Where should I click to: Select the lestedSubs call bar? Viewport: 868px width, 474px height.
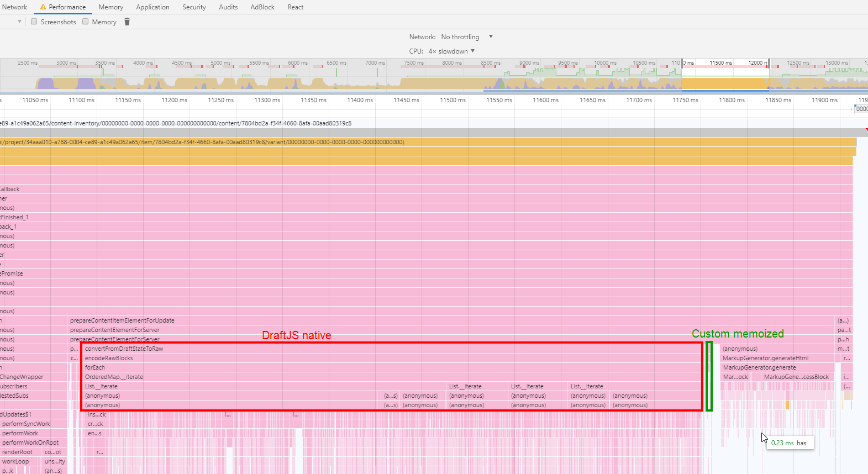click(33, 396)
